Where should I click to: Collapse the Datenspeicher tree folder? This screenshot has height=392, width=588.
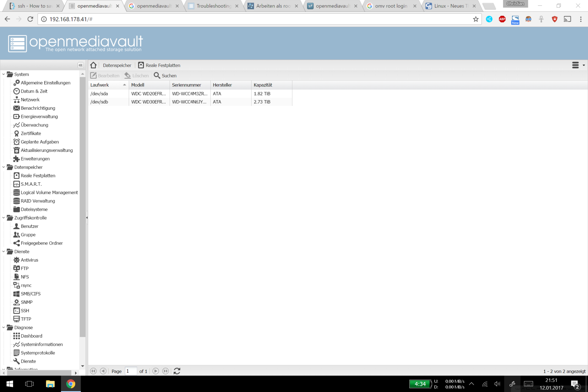[4, 167]
